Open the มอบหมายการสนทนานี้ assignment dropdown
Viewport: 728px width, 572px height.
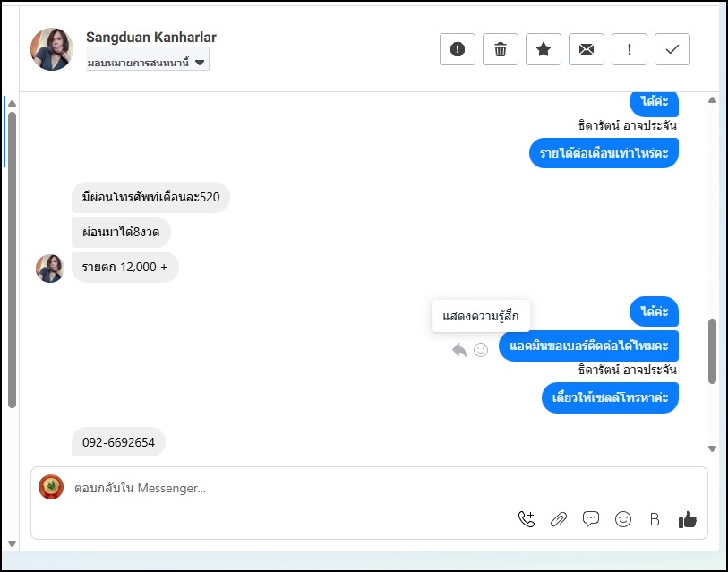[x=148, y=63]
